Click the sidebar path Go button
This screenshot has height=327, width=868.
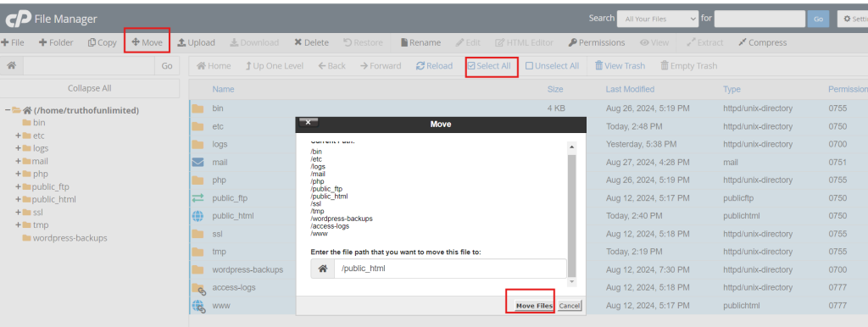(x=167, y=66)
